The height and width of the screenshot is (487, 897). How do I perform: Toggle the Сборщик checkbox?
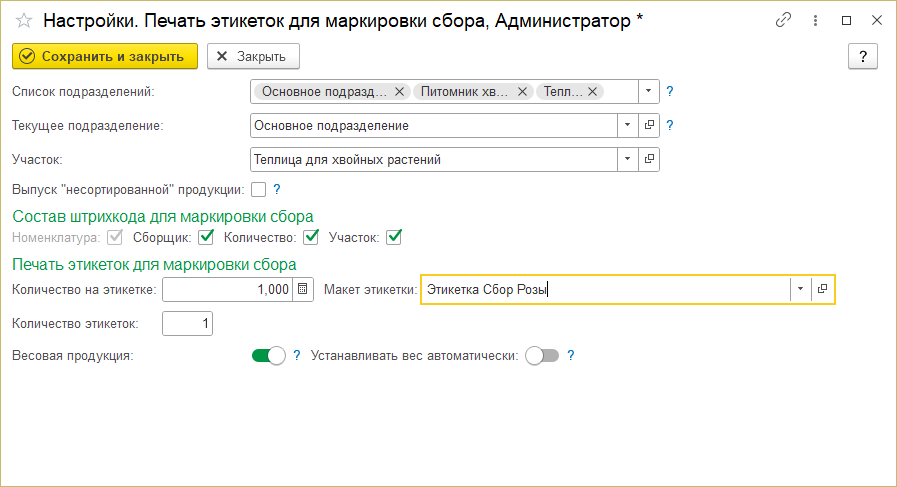coord(206,237)
